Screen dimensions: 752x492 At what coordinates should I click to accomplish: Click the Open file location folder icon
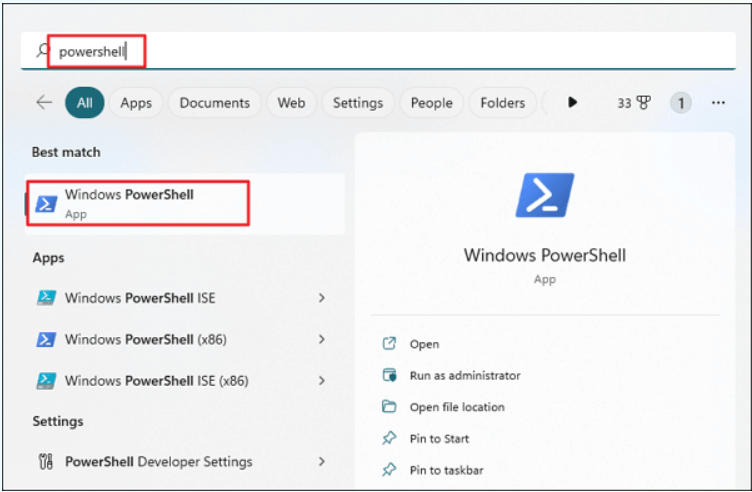click(x=389, y=407)
